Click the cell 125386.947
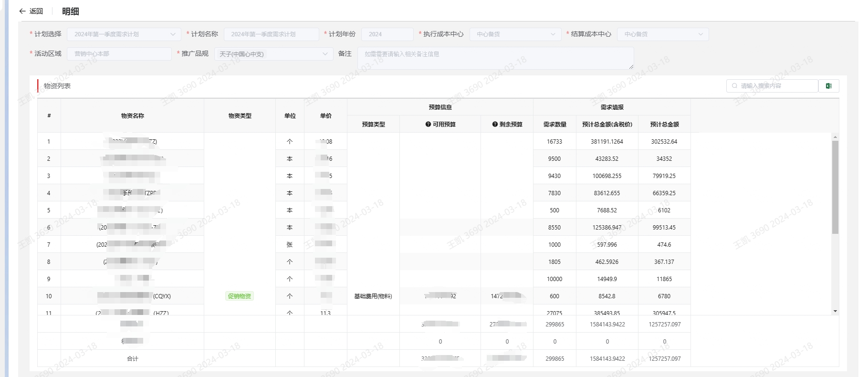This screenshot has width=868, height=377. click(607, 228)
